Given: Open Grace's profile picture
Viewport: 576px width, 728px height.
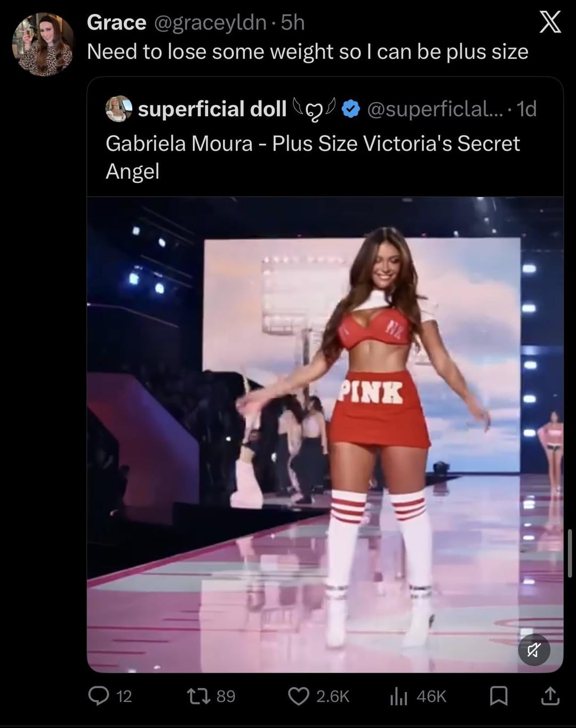Looking at the screenshot, I should [43, 44].
